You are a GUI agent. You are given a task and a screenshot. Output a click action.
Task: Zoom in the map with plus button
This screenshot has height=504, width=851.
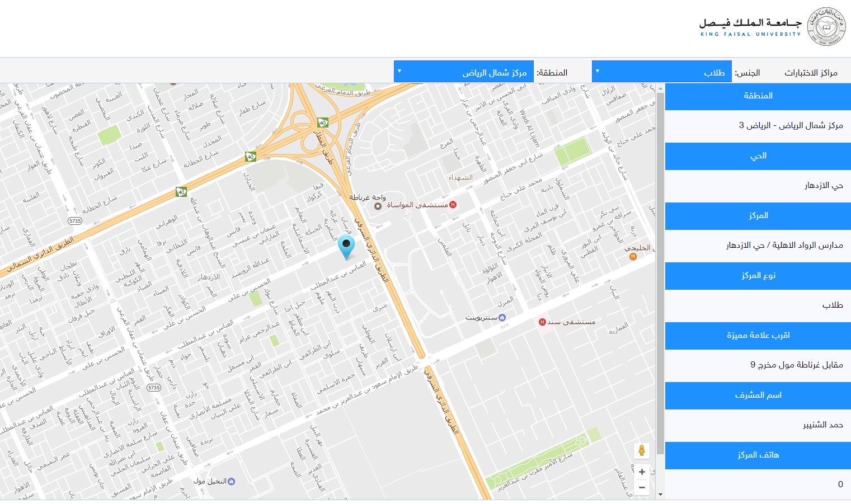[x=642, y=472]
